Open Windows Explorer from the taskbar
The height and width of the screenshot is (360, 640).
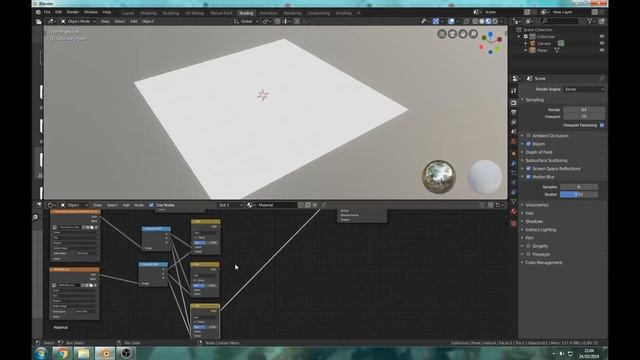[83, 353]
